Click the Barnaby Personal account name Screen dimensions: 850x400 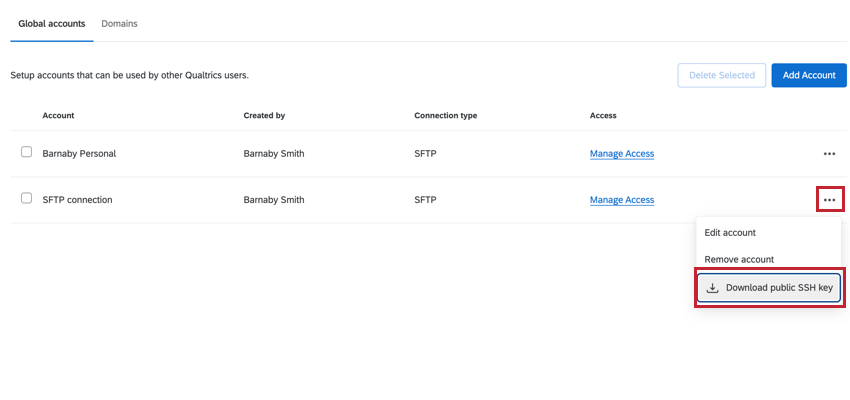79,154
